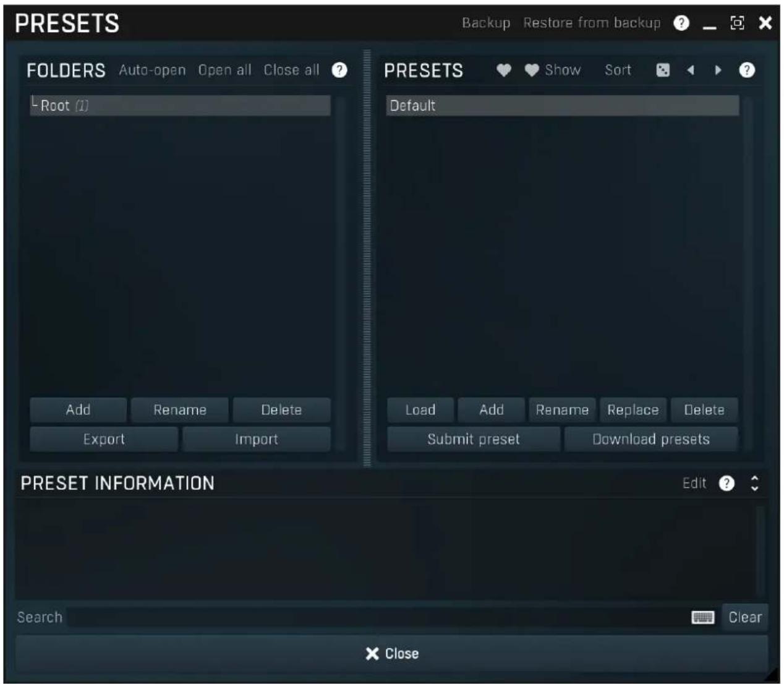Select the Root folder

(x=180, y=106)
